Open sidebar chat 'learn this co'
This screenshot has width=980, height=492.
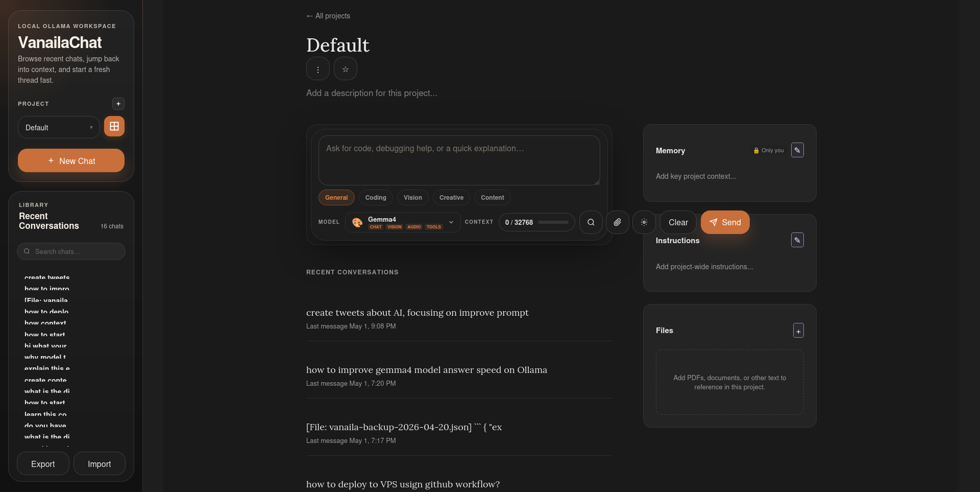pos(45,414)
